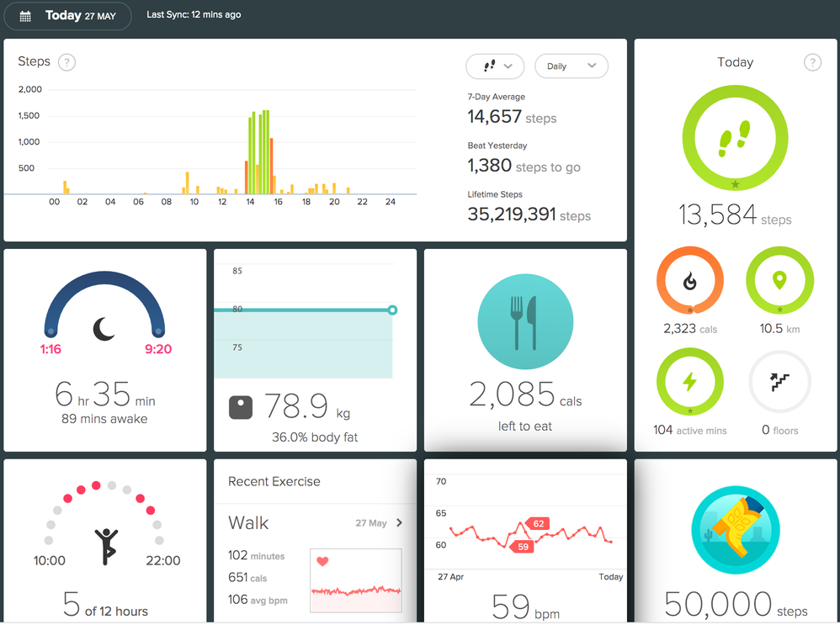Click the sleep end time 9:20
The height and width of the screenshot is (625, 840).
158,349
